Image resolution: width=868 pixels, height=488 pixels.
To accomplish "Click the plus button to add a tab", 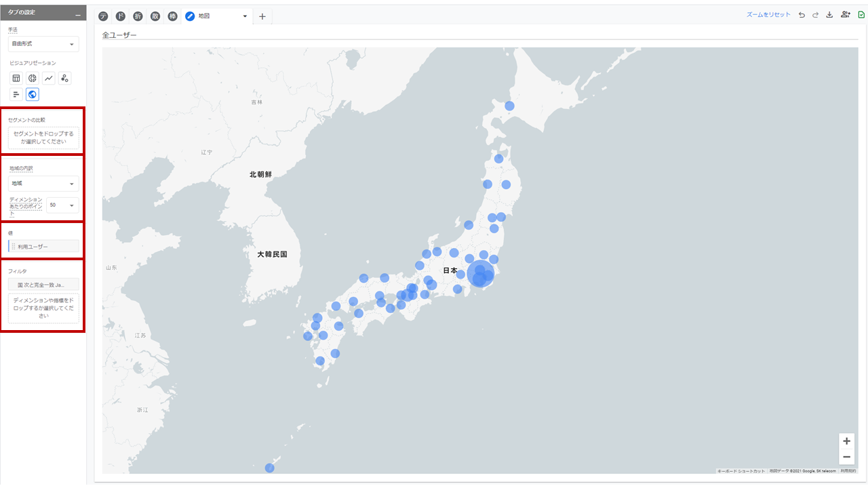I will pyautogui.click(x=262, y=16).
